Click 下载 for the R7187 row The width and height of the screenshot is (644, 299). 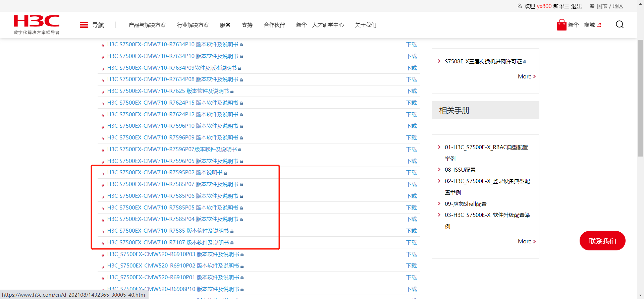(412, 243)
